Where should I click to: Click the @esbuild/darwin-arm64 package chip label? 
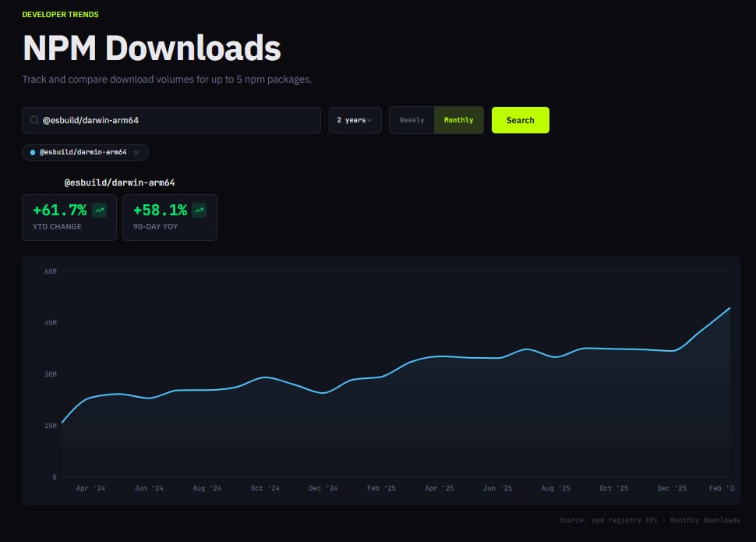pos(83,152)
